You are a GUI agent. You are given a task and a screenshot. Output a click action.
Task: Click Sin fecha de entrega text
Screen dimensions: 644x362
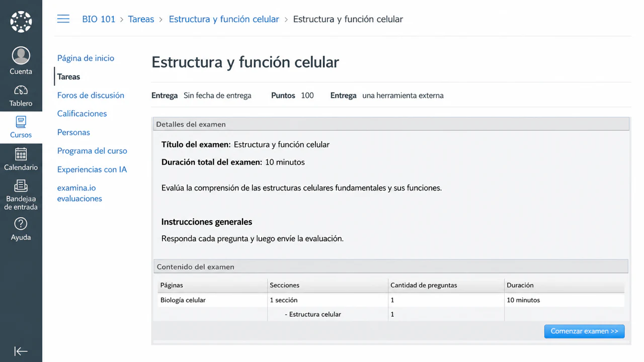[x=217, y=96]
